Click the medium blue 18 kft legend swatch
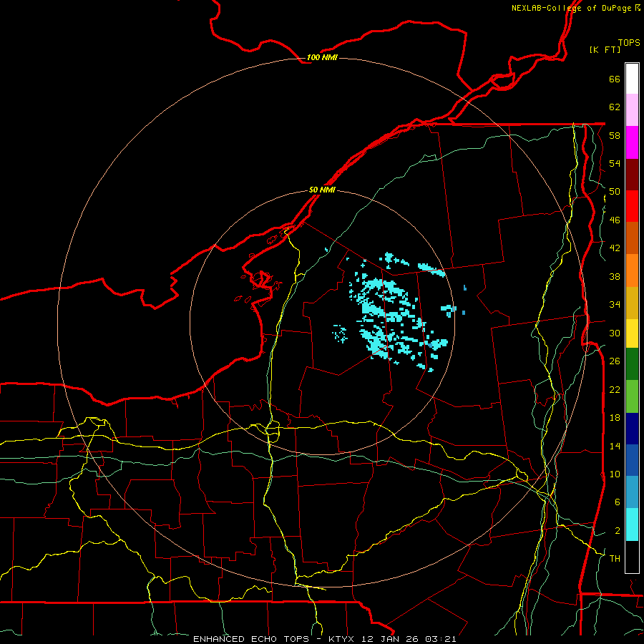The width and height of the screenshot is (644, 644). [632, 460]
